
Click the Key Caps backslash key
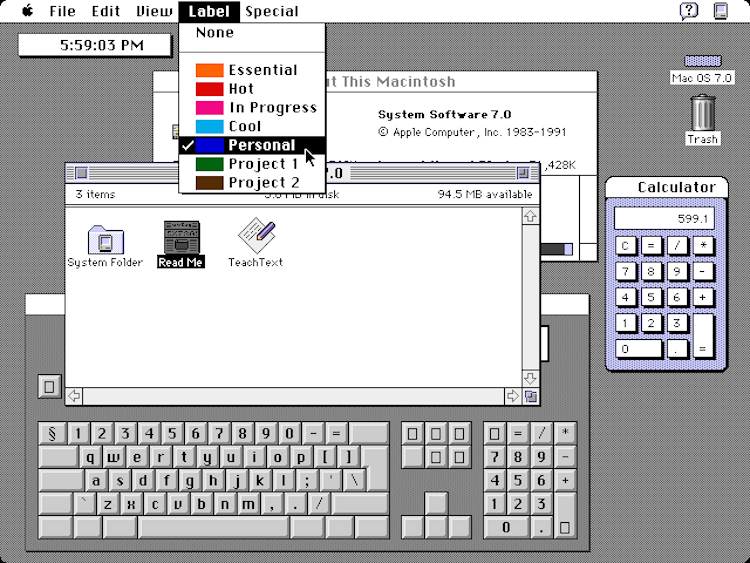tap(354, 480)
